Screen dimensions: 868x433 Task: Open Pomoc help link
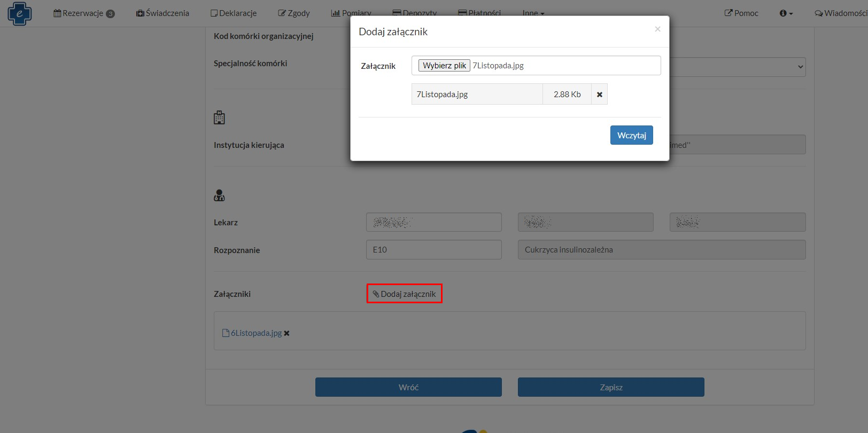click(741, 13)
